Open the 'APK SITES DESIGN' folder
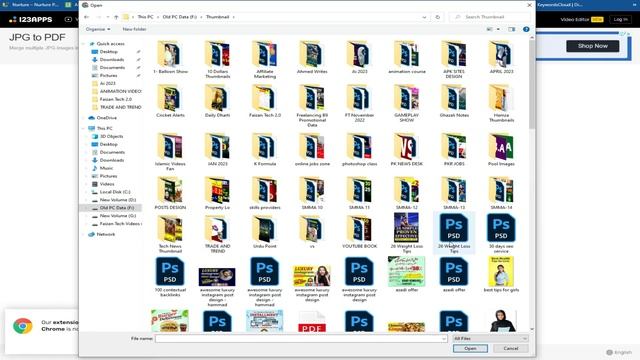This screenshot has height=360, width=640. (454, 60)
